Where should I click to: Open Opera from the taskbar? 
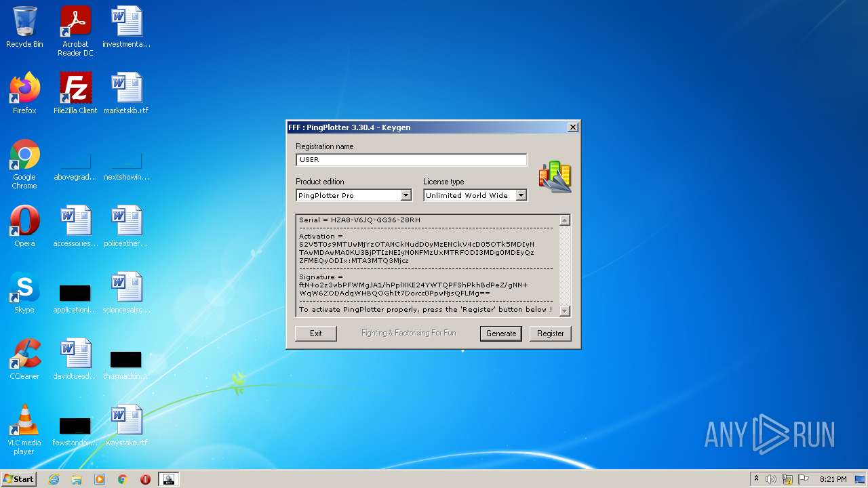click(x=145, y=479)
